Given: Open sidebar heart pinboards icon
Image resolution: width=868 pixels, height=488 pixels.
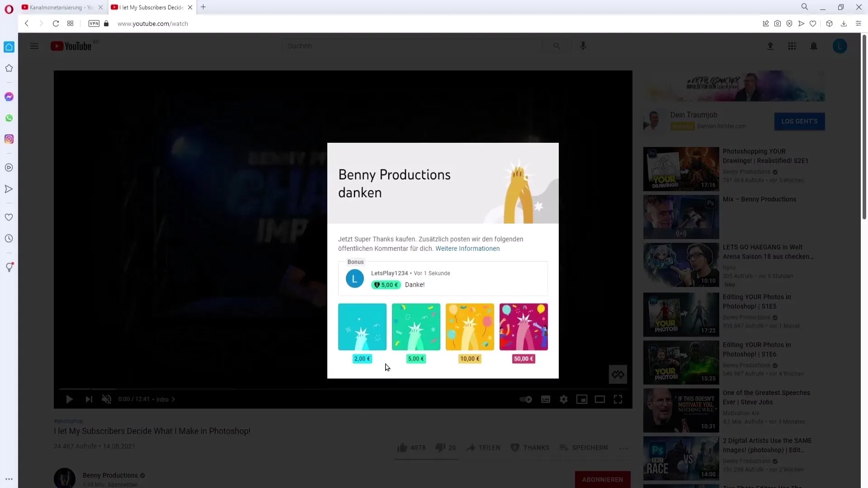Looking at the screenshot, I should pyautogui.click(x=9, y=217).
